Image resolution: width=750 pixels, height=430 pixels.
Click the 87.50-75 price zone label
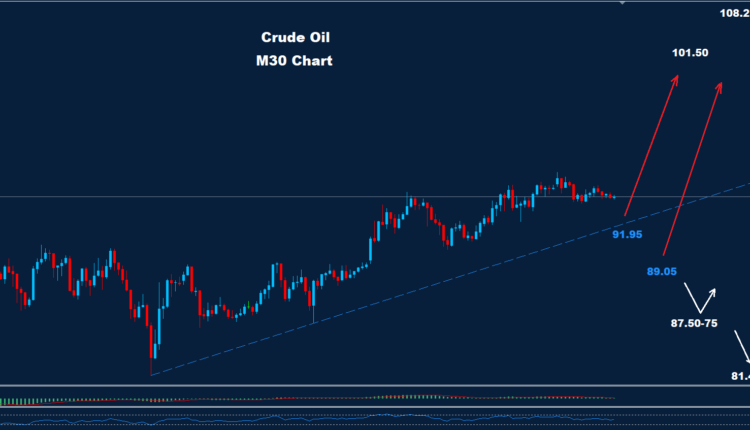pos(693,323)
